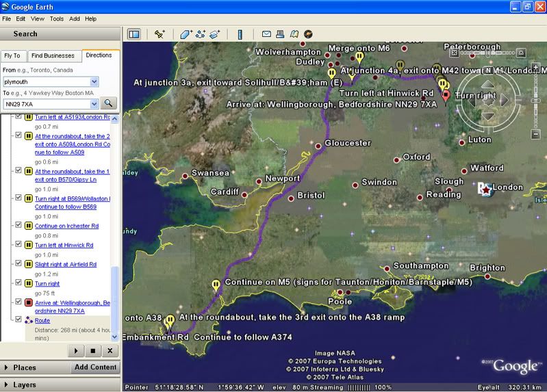Viewport: 547px width, 392px height.
Task: Click the Email envelope icon
Action: coord(266,34)
